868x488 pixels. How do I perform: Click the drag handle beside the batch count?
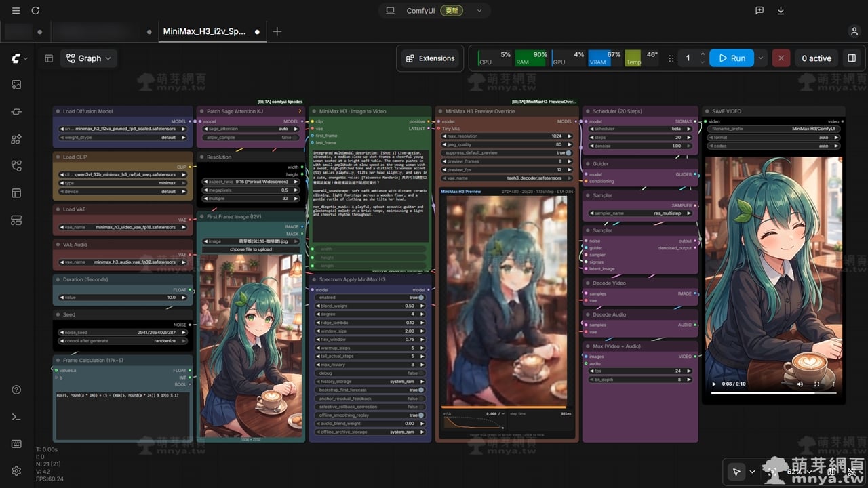[x=671, y=58]
